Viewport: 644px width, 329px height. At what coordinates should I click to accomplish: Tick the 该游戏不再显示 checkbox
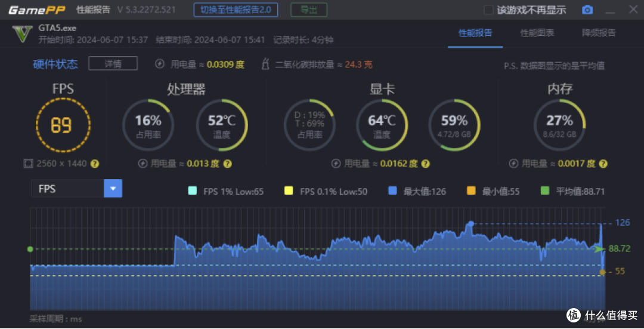click(488, 10)
